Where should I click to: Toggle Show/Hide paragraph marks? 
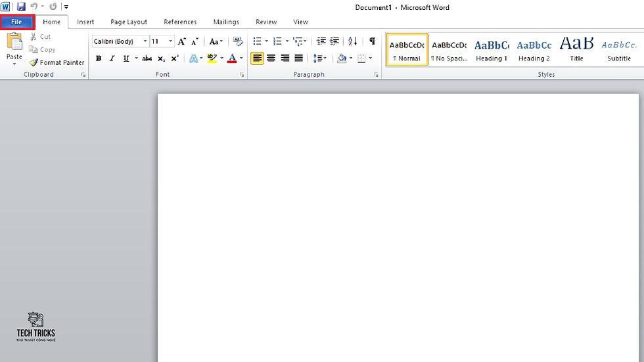point(372,41)
